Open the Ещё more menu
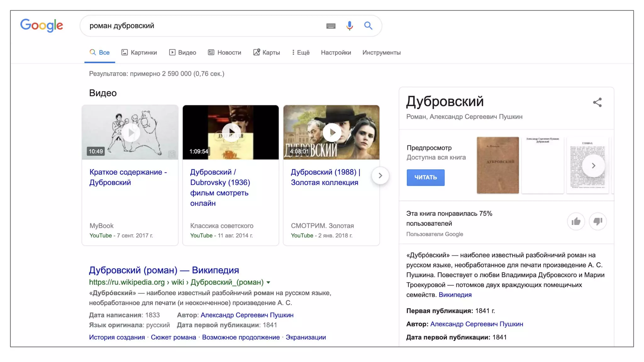 click(x=300, y=52)
